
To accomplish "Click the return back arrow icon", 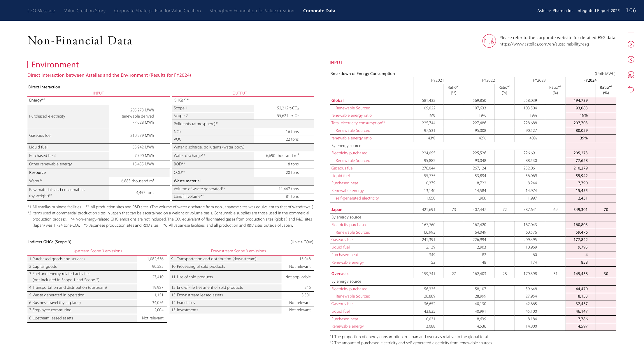I will coord(631,89).
